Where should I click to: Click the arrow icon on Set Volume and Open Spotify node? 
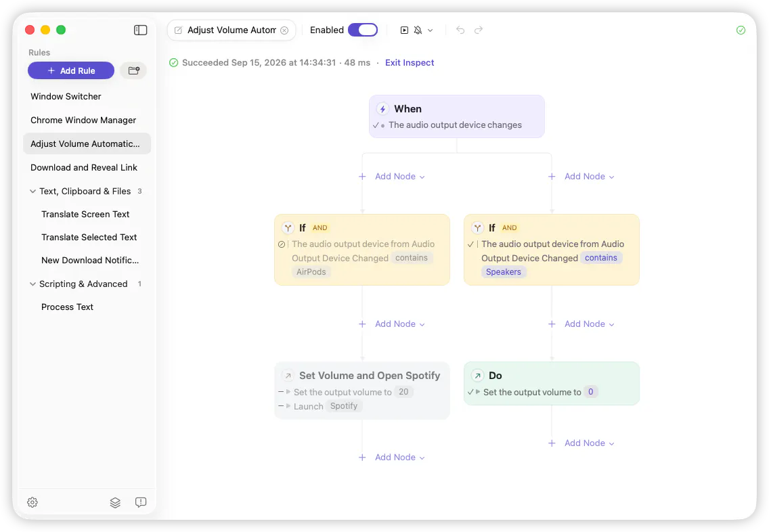click(288, 376)
